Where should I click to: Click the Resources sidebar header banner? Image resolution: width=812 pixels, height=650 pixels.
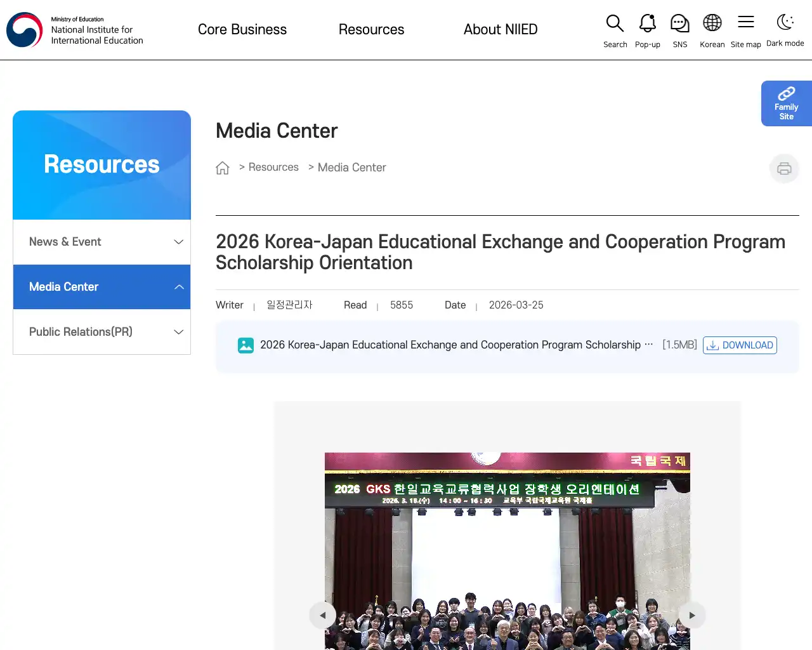click(101, 165)
